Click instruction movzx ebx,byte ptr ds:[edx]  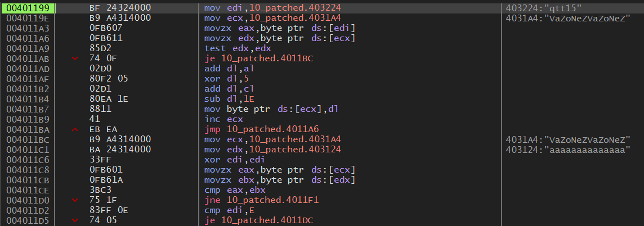pos(280,180)
